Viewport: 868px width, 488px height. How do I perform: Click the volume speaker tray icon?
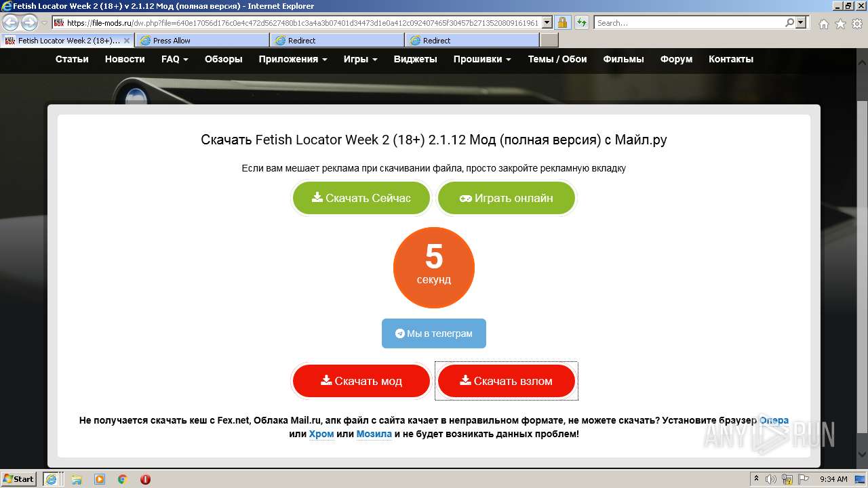tap(772, 479)
